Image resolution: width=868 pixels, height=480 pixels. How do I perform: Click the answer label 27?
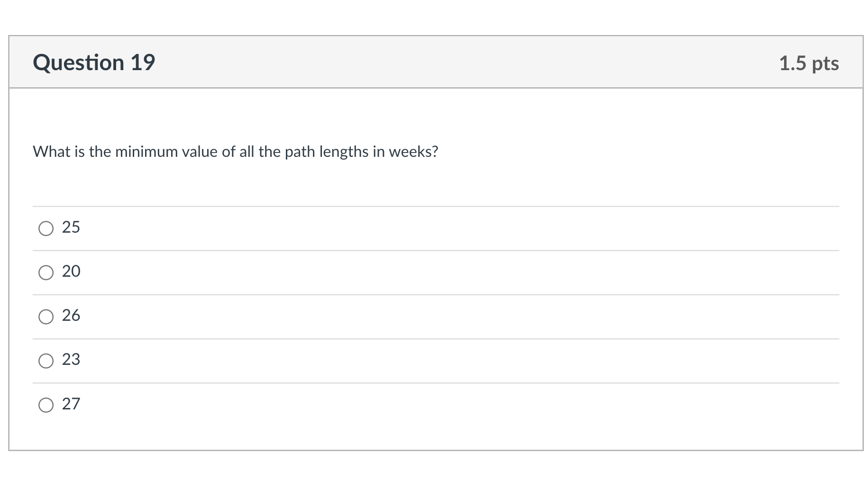click(71, 404)
